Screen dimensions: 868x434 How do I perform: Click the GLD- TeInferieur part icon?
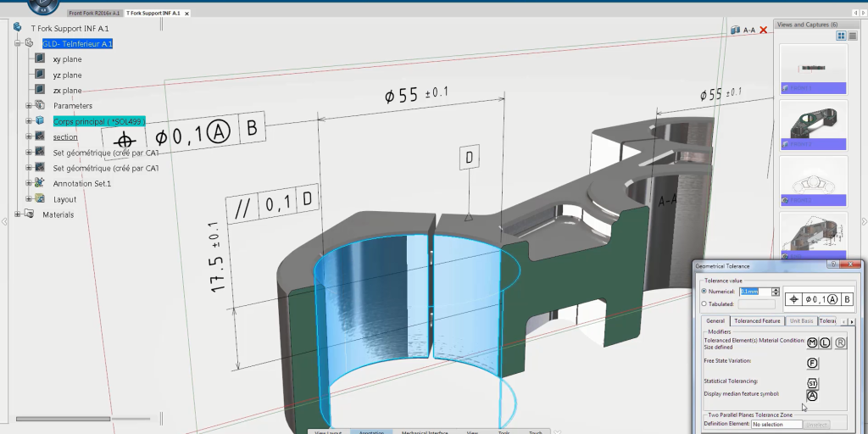(29, 43)
